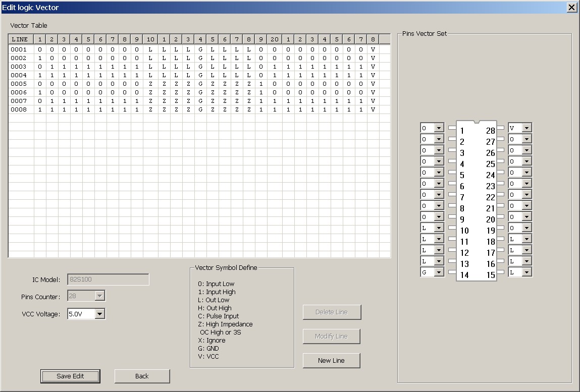
Task: Open the pin 10 vector dropdown
Action: (x=439, y=228)
